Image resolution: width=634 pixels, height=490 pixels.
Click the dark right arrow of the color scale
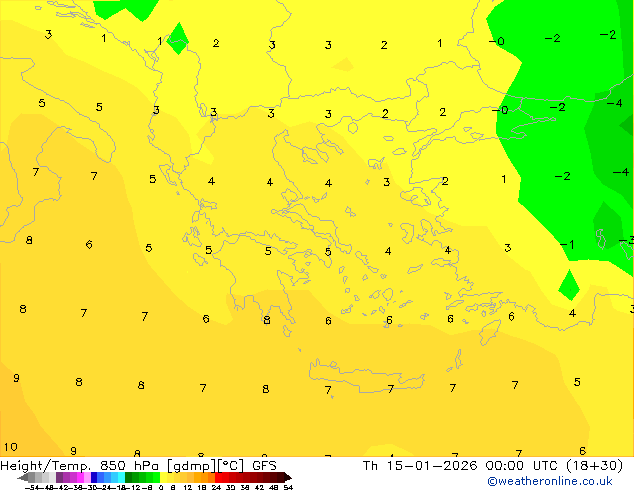[x=288, y=478]
